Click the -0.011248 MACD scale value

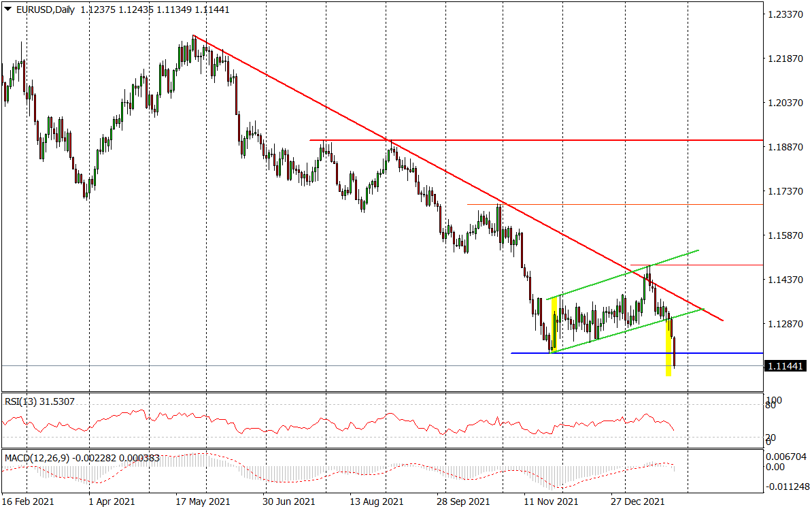tap(787, 487)
